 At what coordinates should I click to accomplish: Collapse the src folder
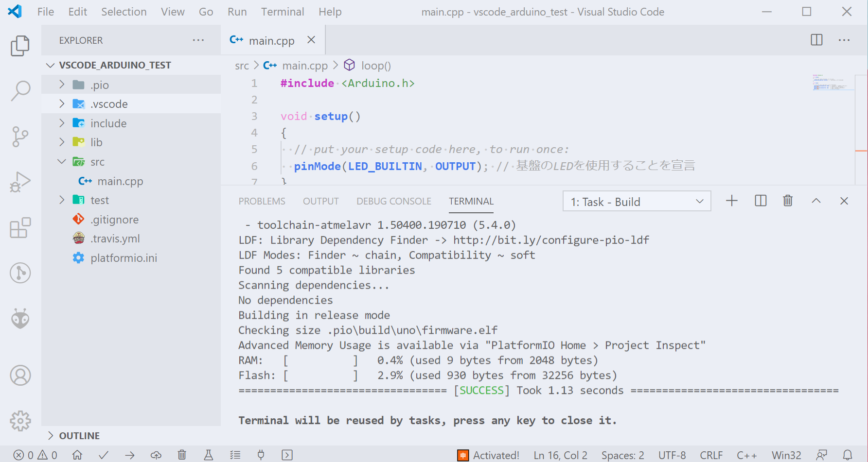click(x=131, y=162)
